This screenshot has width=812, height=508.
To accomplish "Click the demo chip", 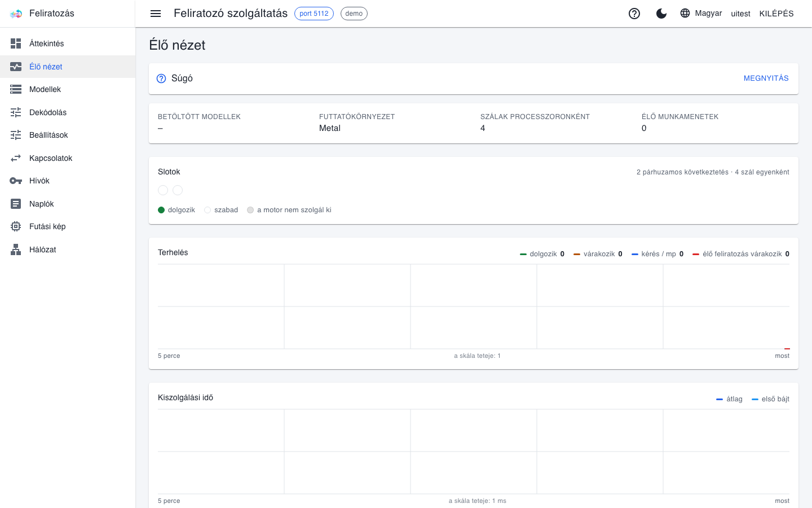I will (x=354, y=14).
